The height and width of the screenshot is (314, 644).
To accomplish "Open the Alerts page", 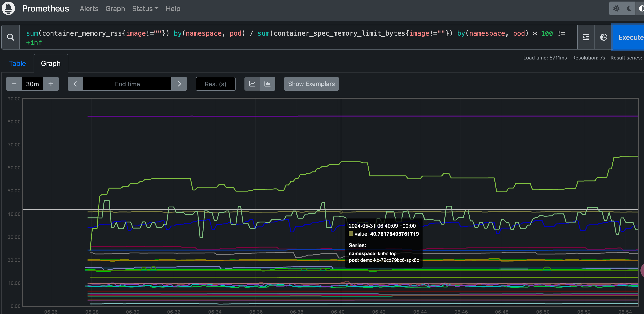I will pos(89,8).
